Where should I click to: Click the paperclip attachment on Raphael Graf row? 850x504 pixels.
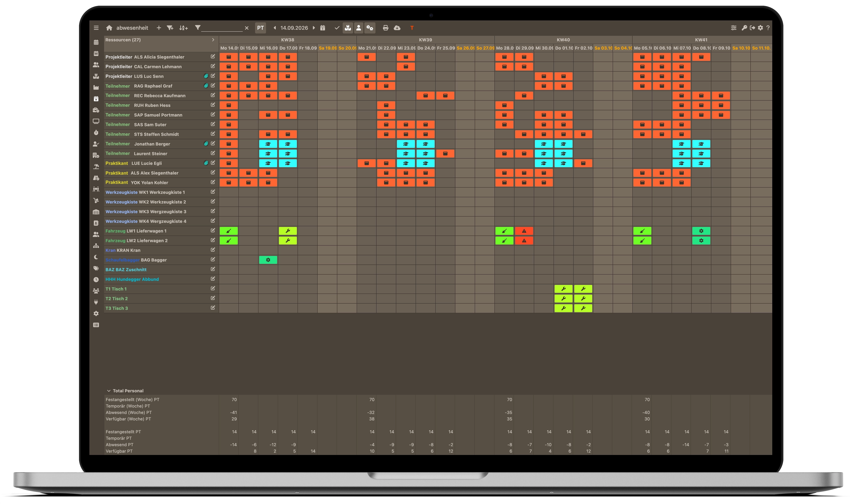(x=206, y=86)
